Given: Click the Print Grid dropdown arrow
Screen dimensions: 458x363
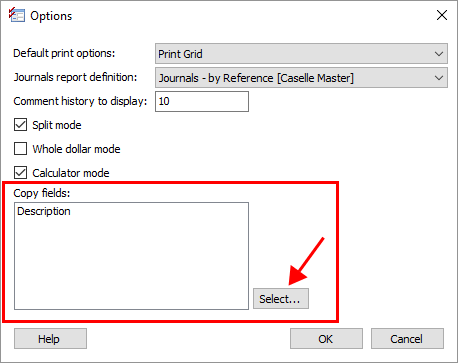Looking at the screenshot, I should [x=439, y=54].
